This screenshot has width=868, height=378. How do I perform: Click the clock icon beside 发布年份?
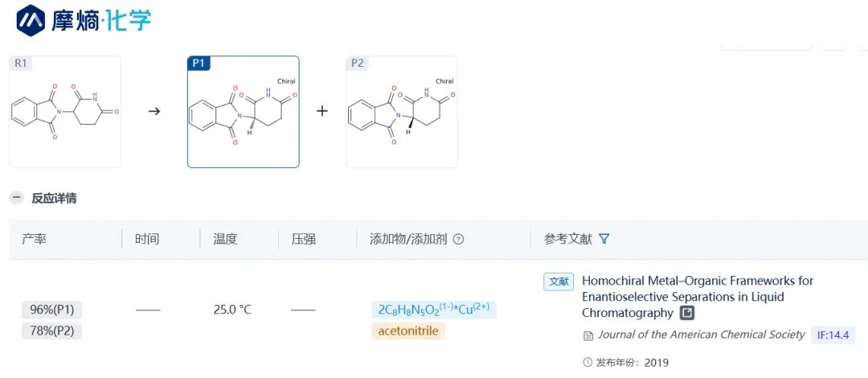click(x=588, y=363)
